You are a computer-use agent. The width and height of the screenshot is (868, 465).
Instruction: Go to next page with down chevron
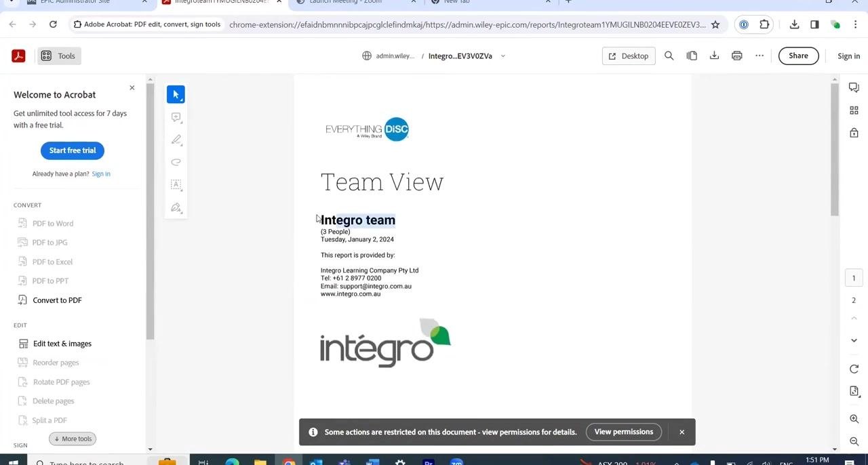coord(854,340)
